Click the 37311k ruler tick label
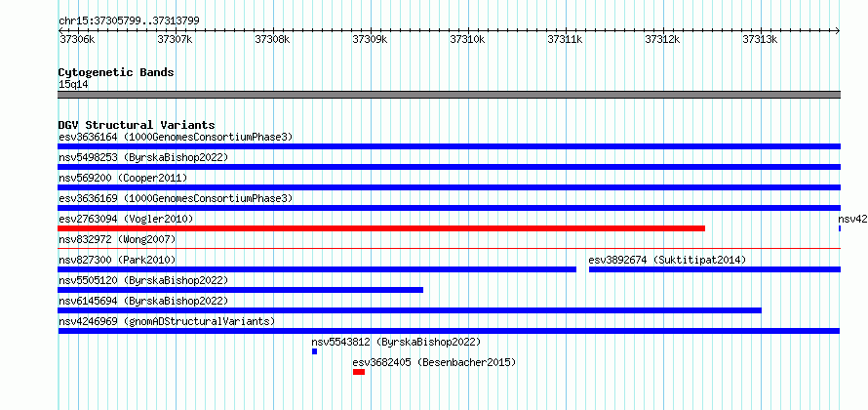This screenshot has height=410, width=868. tap(565, 39)
